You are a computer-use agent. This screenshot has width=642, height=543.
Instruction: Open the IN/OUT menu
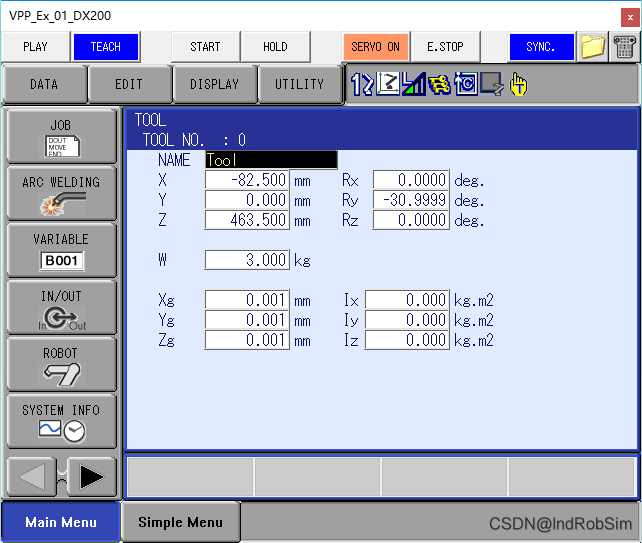click(x=62, y=307)
